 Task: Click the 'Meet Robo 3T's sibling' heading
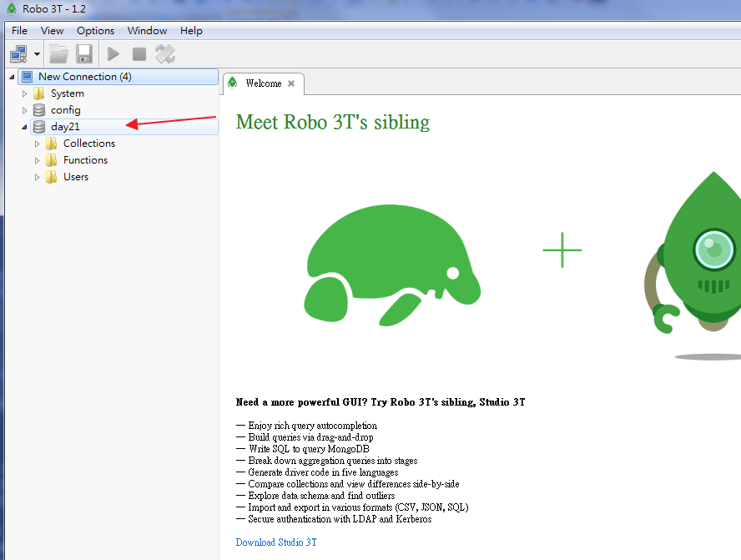click(333, 123)
